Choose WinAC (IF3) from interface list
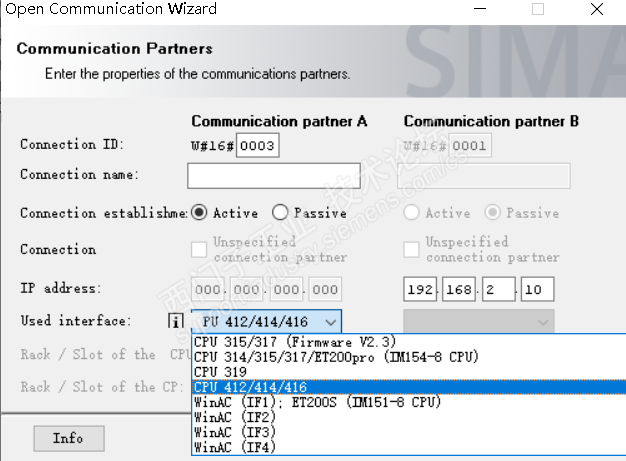 [x=409, y=432]
